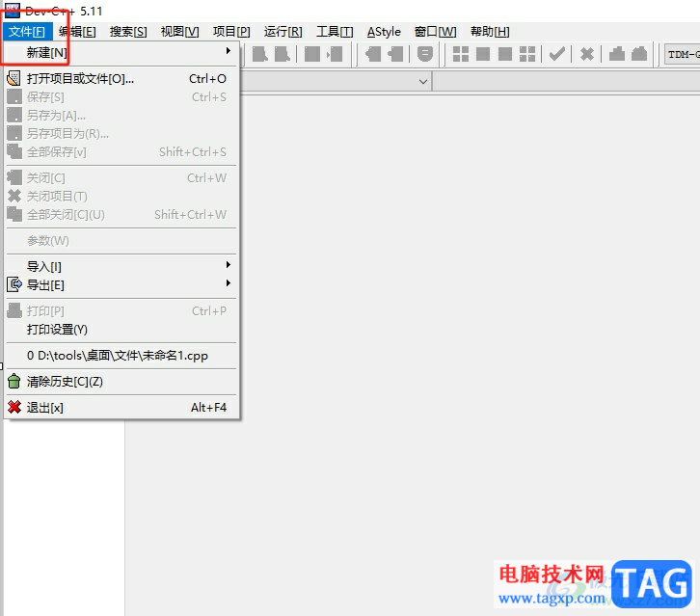Click the greyed 全部保存[v] menu entry
The width and height of the screenshot is (700, 616).
tap(121, 152)
